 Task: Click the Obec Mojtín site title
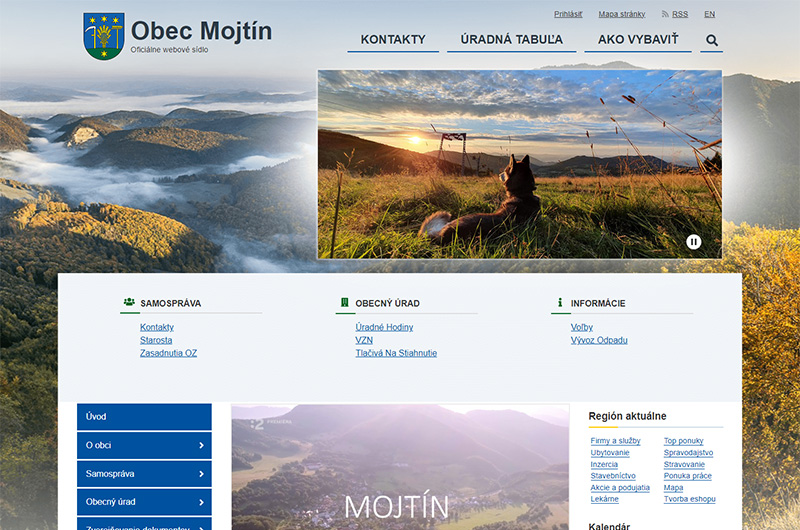(202, 31)
